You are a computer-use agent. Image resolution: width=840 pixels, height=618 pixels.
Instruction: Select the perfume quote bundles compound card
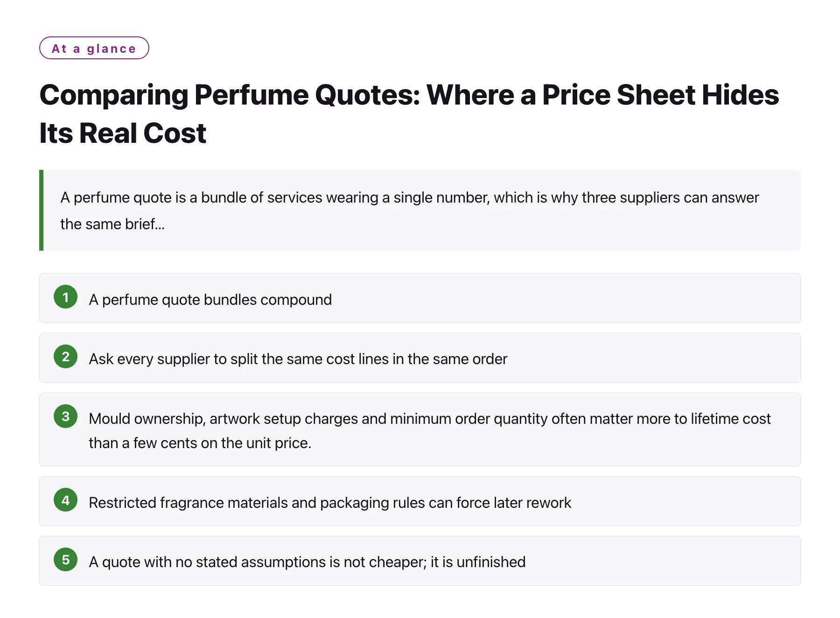click(x=420, y=298)
